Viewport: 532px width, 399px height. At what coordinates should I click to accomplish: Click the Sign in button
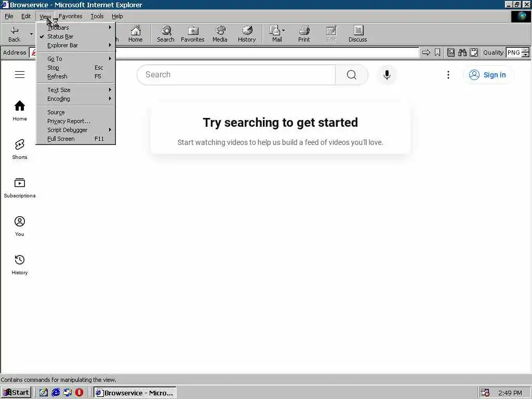pyautogui.click(x=488, y=75)
